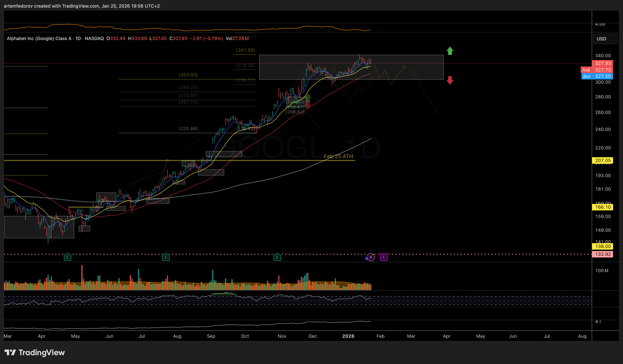Image resolution: width=623 pixels, height=364 pixels.
Task: Click the (235.84) price level label
Action: (188, 129)
